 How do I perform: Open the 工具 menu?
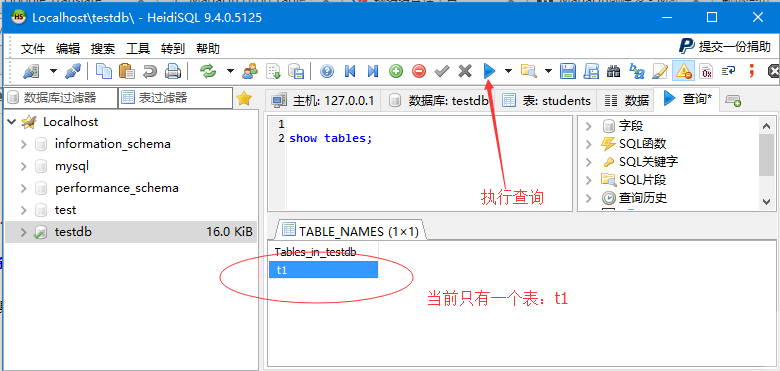pyautogui.click(x=138, y=49)
